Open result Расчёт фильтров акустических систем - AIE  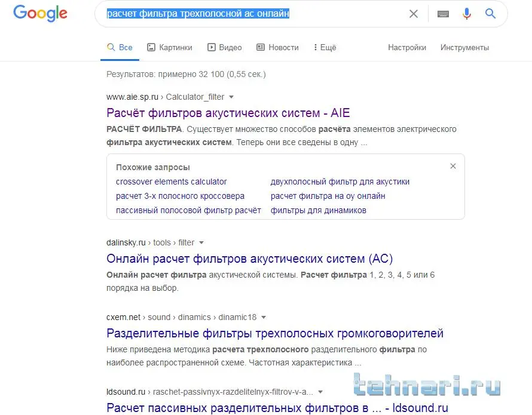coord(228,113)
